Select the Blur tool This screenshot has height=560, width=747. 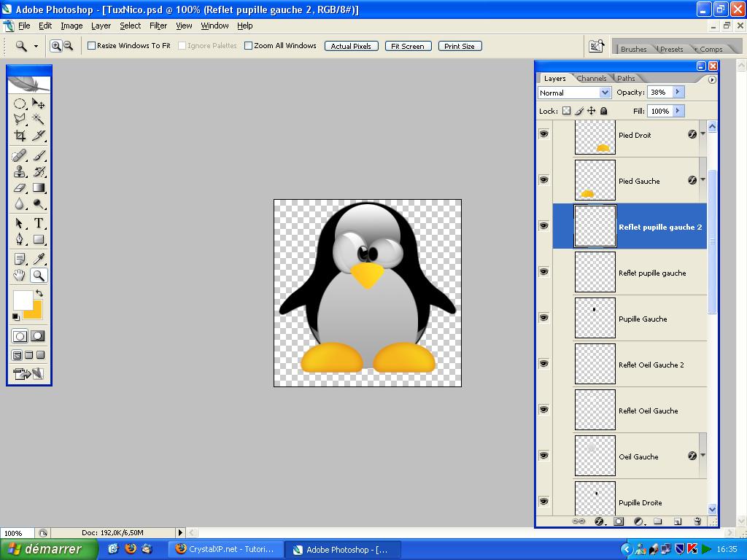[x=20, y=204]
